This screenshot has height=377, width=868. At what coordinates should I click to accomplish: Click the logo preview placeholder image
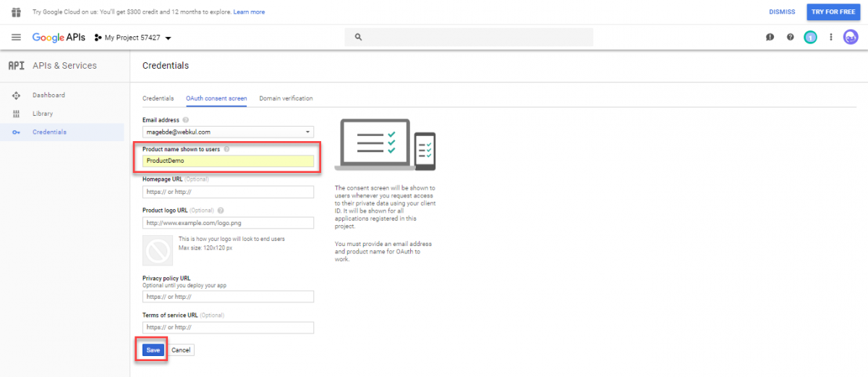point(157,250)
